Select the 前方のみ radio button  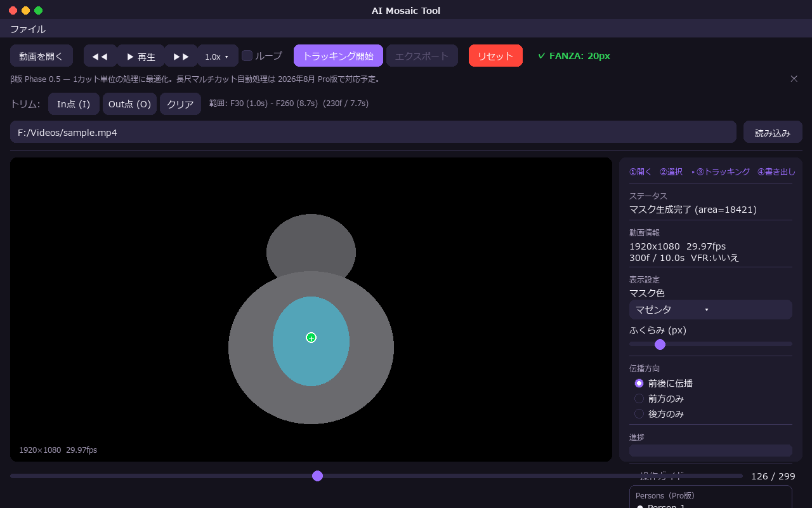[x=639, y=399]
